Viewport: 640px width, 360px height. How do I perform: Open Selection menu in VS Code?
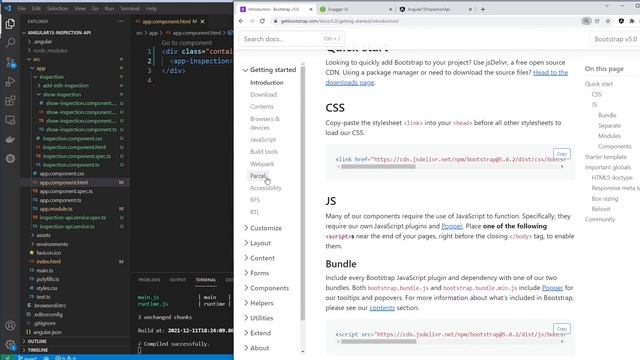click(57, 8)
